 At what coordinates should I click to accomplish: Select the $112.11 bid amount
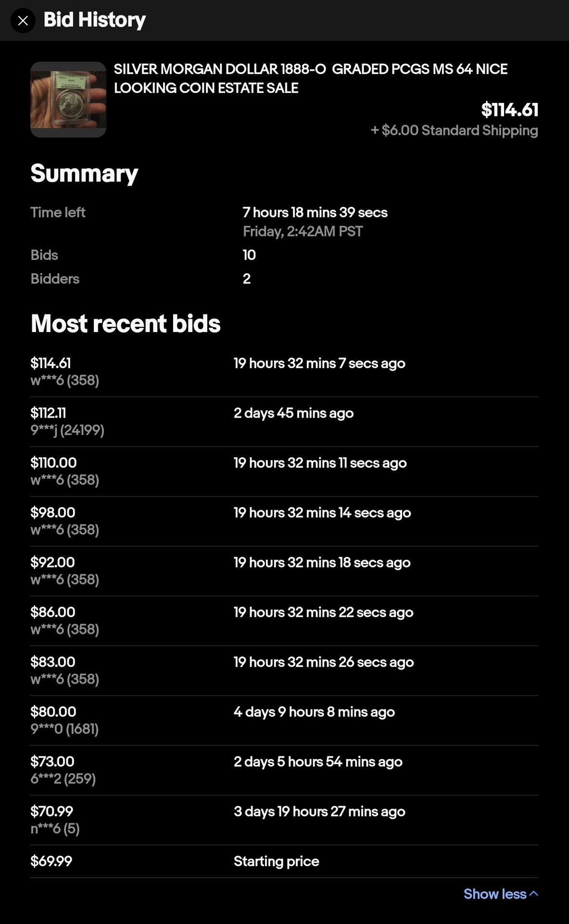pos(48,413)
